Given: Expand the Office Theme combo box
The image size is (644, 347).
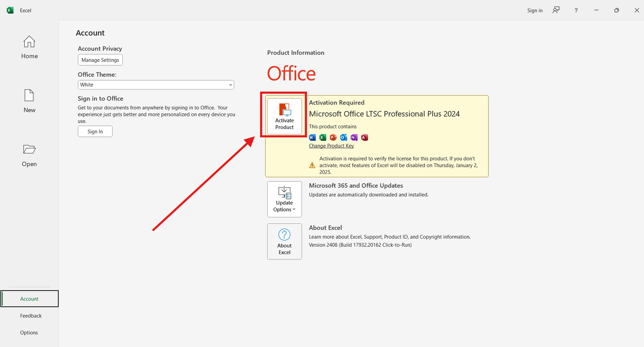Looking at the screenshot, I should pos(156,85).
